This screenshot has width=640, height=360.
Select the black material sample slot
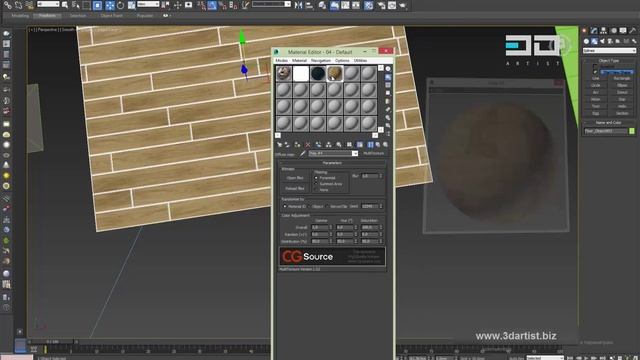click(x=318, y=73)
